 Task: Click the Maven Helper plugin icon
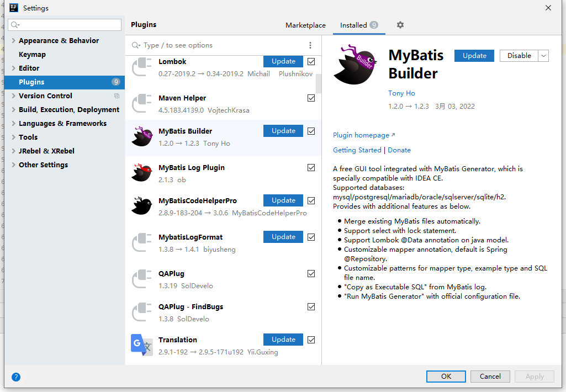141,104
